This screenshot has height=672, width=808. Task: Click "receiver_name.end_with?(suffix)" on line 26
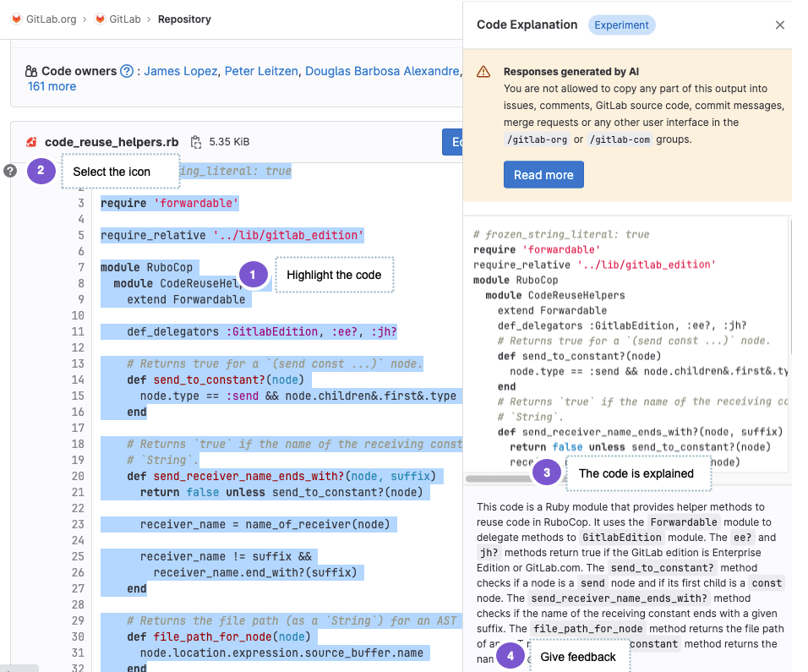pos(255,572)
